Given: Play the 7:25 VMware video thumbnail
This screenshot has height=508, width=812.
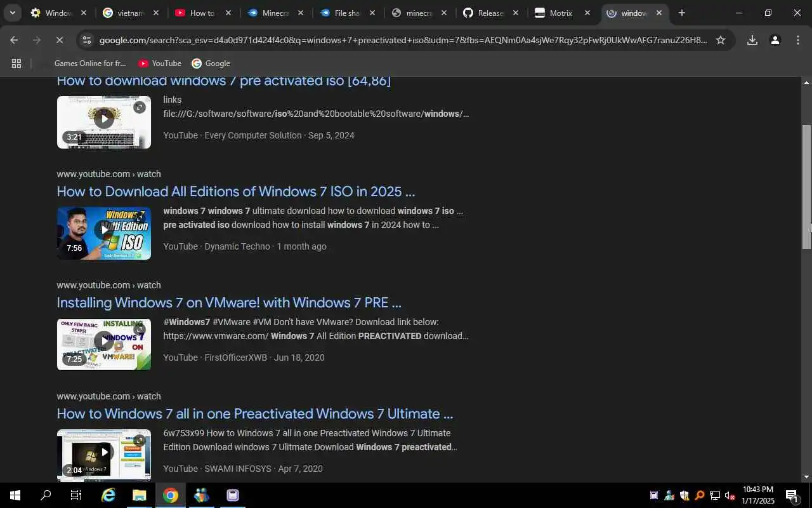Looking at the screenshot, I should (x=104, y=341).
